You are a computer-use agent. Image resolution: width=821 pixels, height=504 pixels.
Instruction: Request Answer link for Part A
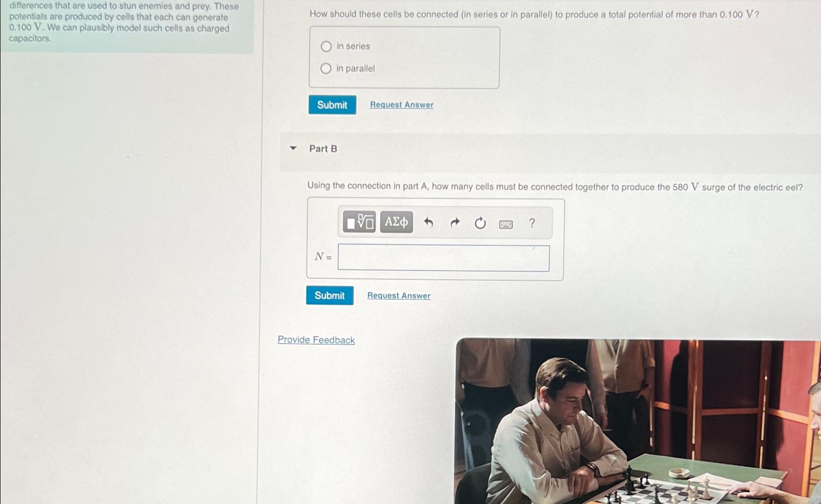[401, 105]
